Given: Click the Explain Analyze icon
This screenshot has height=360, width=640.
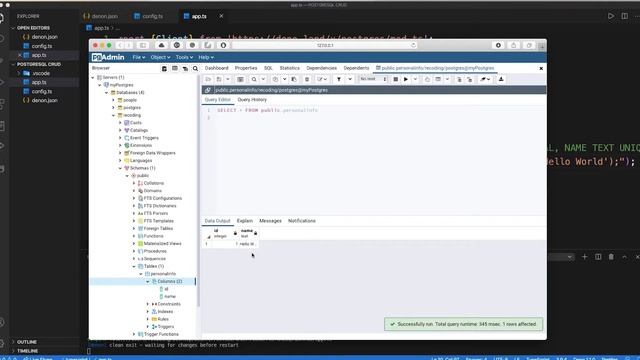Looking at the screenshot, I should pos(438,79).
